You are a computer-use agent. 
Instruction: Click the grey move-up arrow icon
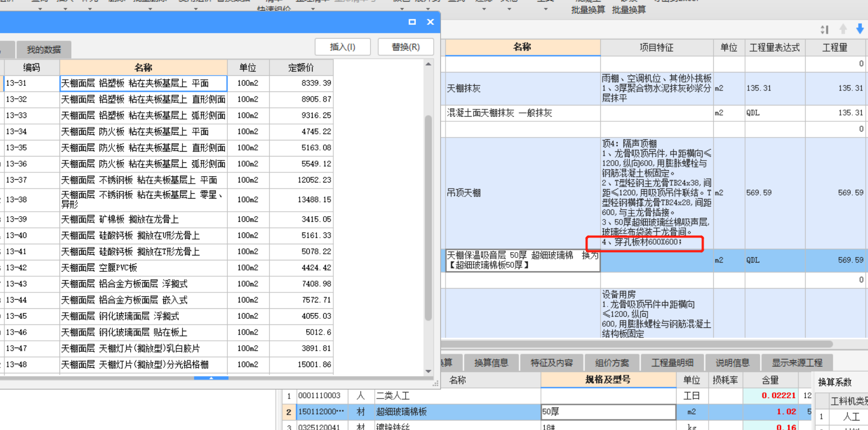coord(843,29)
